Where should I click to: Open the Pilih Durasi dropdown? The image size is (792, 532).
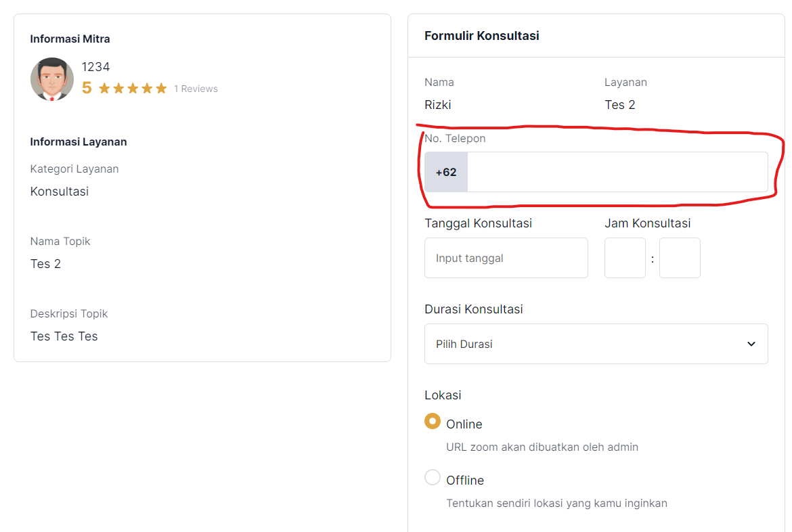tap(596, 344)
